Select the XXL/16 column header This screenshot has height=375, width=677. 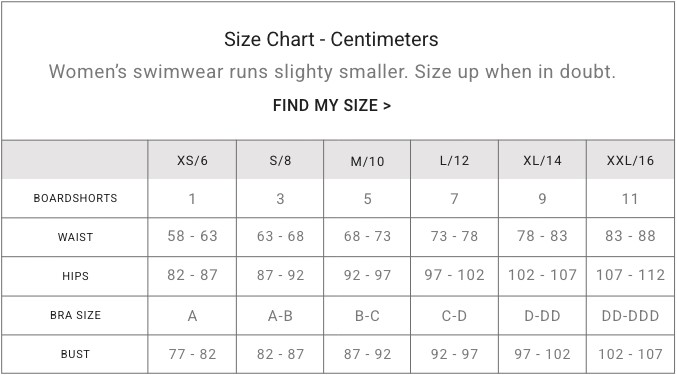click(630, 161)
